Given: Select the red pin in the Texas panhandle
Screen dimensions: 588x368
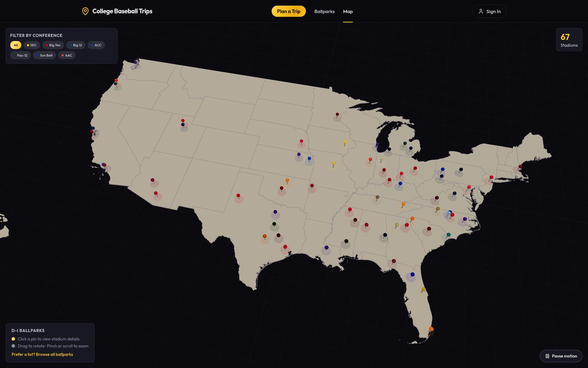Looking at the screenshot, I should (238, 196).
